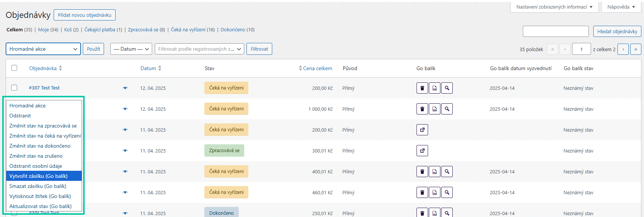Click the Přidat novou objednávku button

(85, 15)
